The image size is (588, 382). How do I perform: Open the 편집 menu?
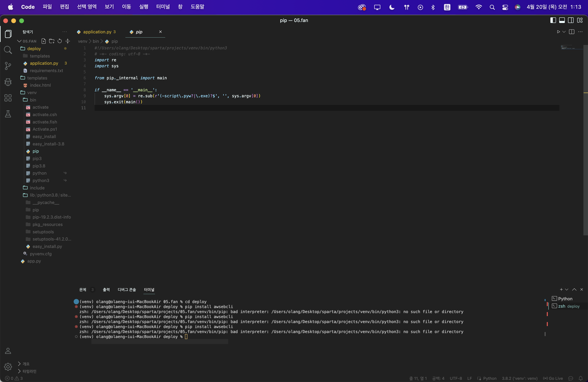pyautogui.click(x=64, y=7)
